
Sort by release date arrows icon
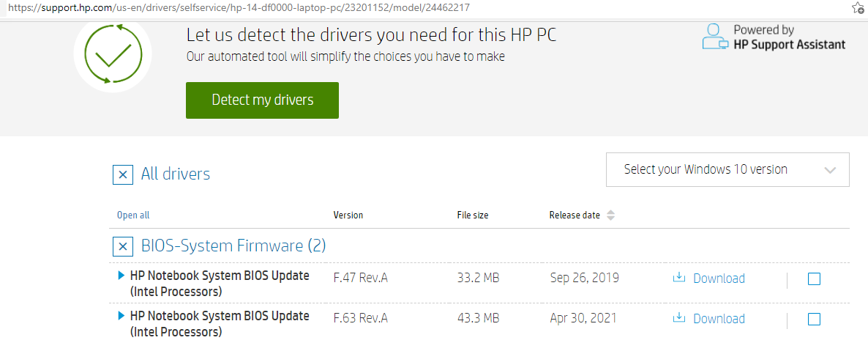(611, 215)
